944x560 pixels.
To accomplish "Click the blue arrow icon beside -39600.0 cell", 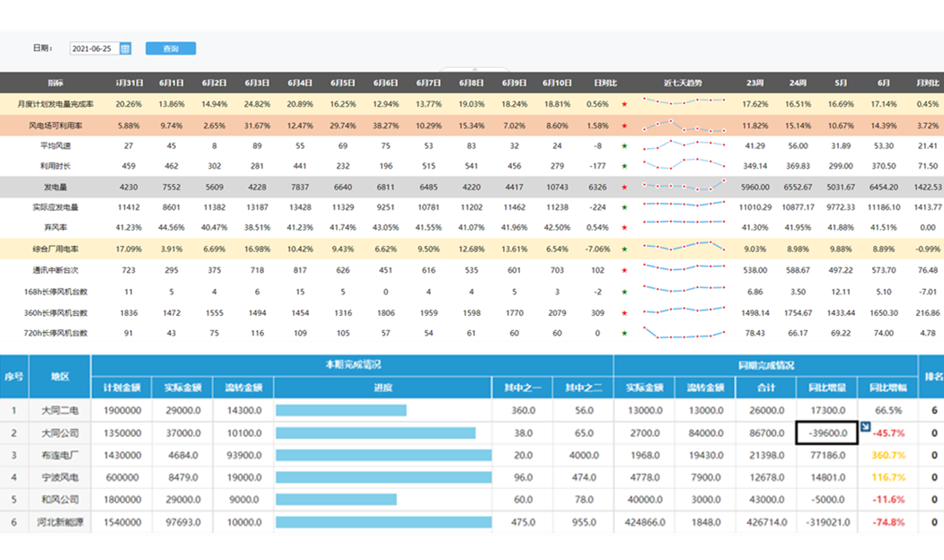I will tap(866, 426).
